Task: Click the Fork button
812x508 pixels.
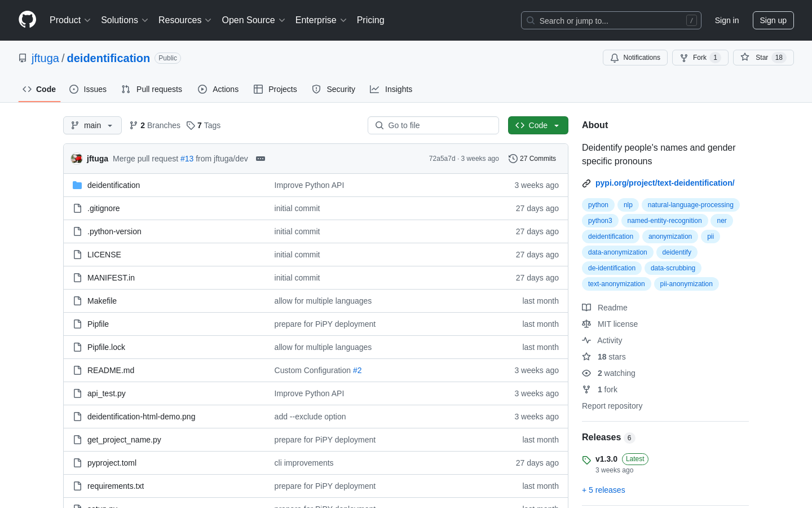Action: pyautogui.click(x=700, y=58)
